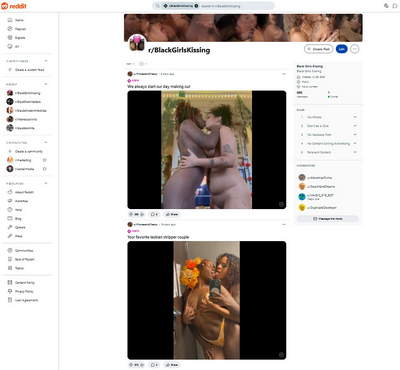This screenshot has width=400, height=370.
Task: Open Careers with the wrench icon
Action: pyautogui.click(x=10, y=227)
